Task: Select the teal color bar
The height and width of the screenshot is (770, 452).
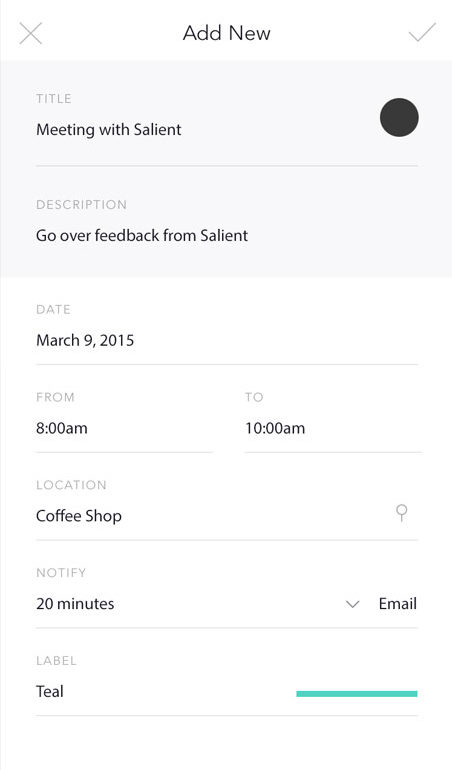Action: coord(357,693)
